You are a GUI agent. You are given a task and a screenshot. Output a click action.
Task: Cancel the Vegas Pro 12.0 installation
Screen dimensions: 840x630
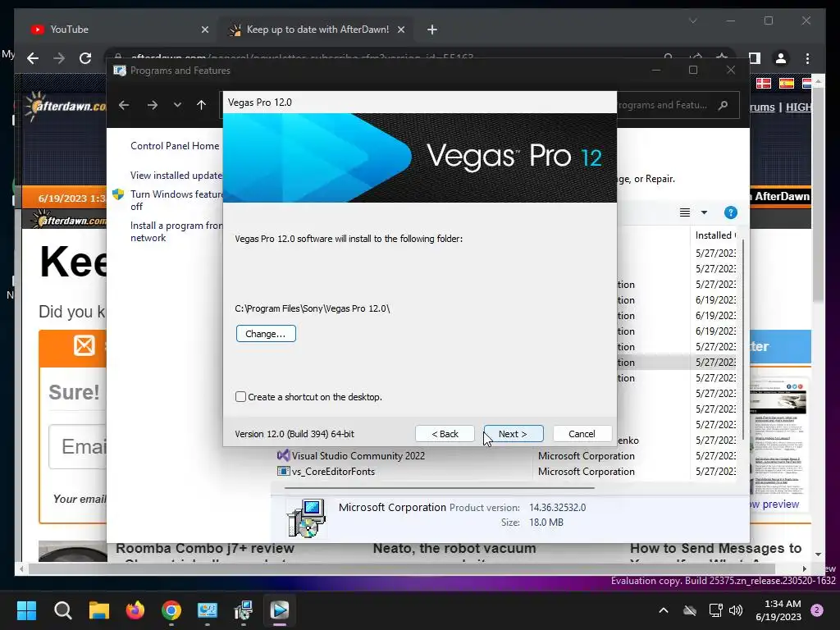582,434
